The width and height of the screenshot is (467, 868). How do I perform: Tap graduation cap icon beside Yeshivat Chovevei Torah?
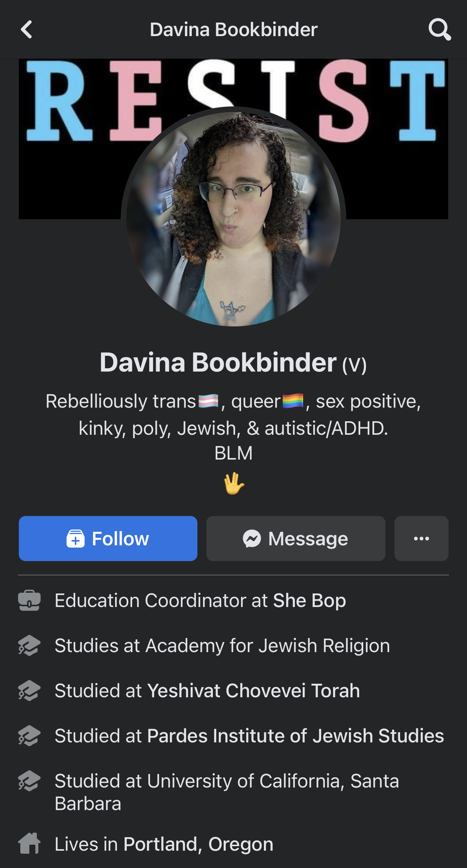point(29,690)
